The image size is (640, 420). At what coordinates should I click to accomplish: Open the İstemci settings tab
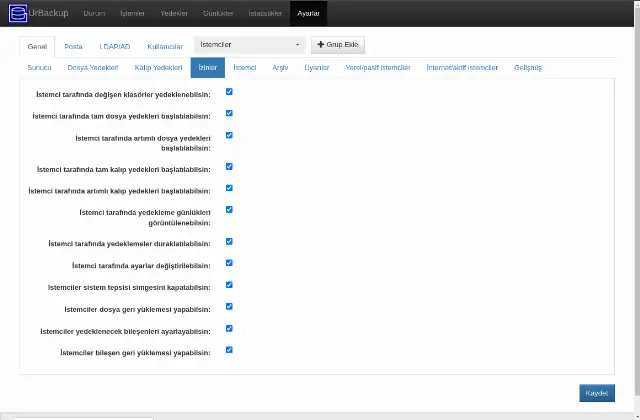coord(245,68)
